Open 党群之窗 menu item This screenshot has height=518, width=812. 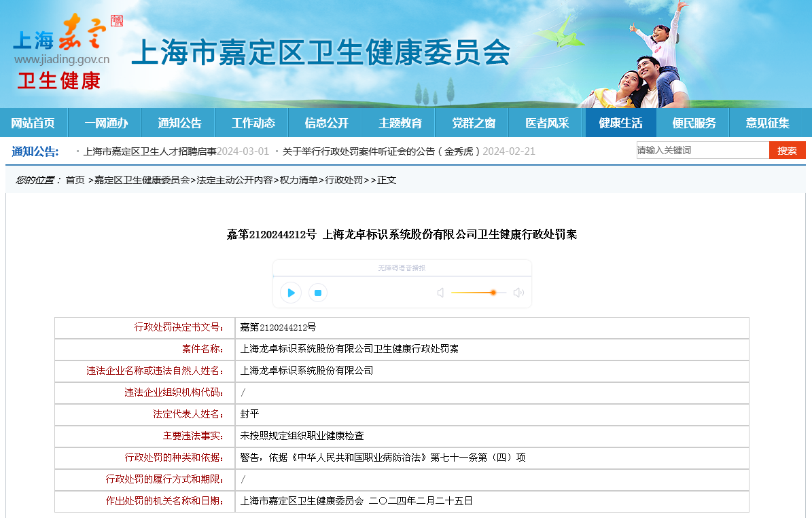coord(474,123)
